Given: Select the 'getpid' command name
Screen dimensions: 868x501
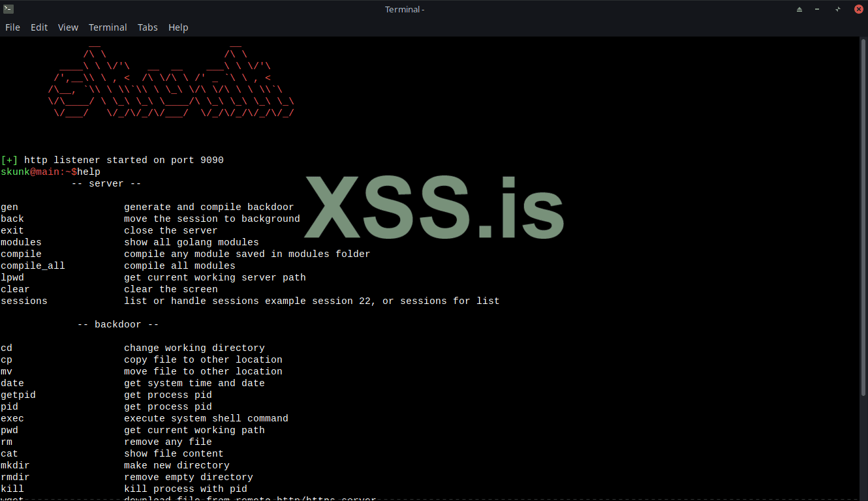Looking at the screenshot, I should (18, 395).
